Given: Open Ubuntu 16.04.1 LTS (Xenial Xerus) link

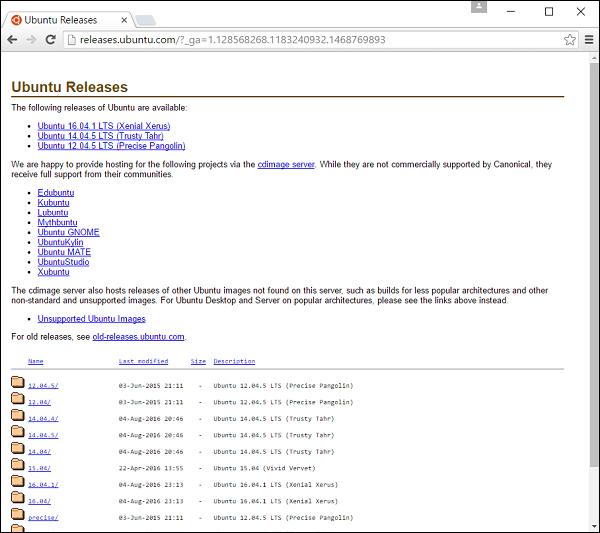Looking at the screenshot, I should pyautogui.click(x=104, y=126).
